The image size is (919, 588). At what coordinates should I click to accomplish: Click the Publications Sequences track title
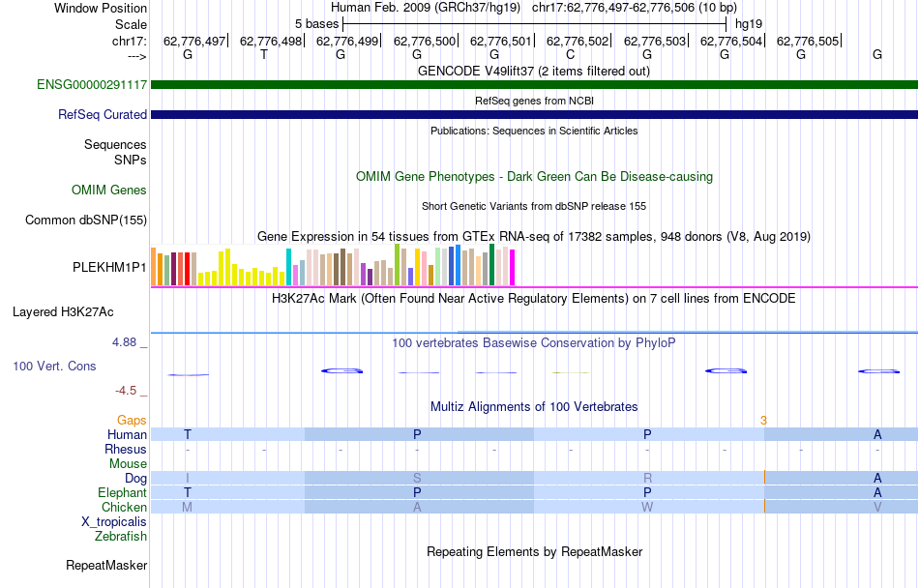tap(534, 131)
